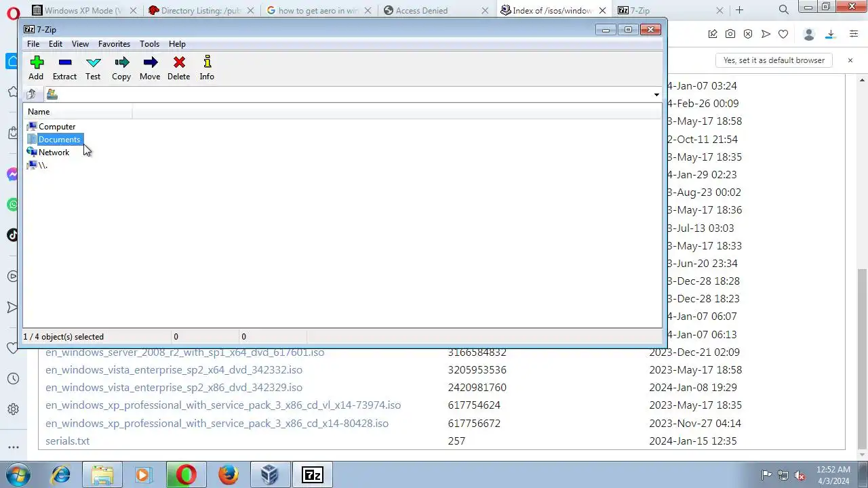
Task: Open Firefox from the taskbar
Action: tap(229, 475)
